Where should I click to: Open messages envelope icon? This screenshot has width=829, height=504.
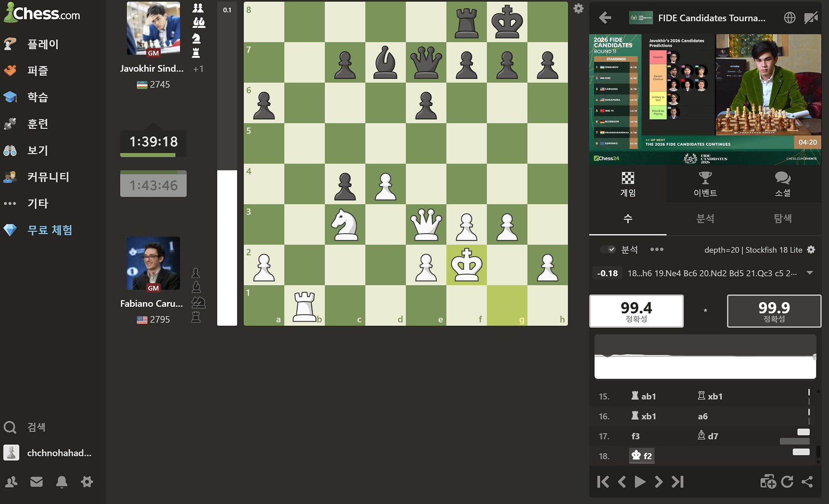point(37,482)
